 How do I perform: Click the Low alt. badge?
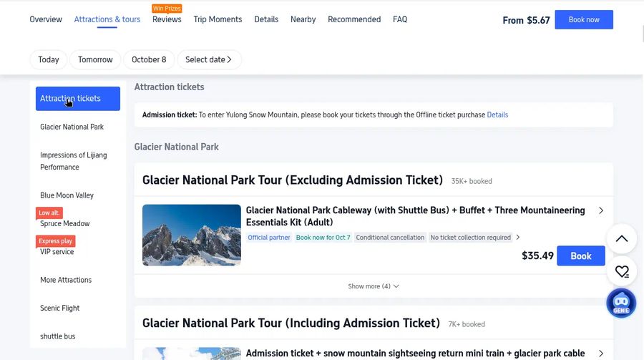coord(49,213)
